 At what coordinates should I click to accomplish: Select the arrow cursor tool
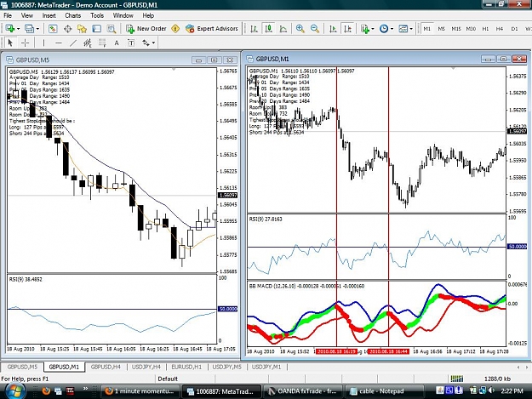click(10, 43)
